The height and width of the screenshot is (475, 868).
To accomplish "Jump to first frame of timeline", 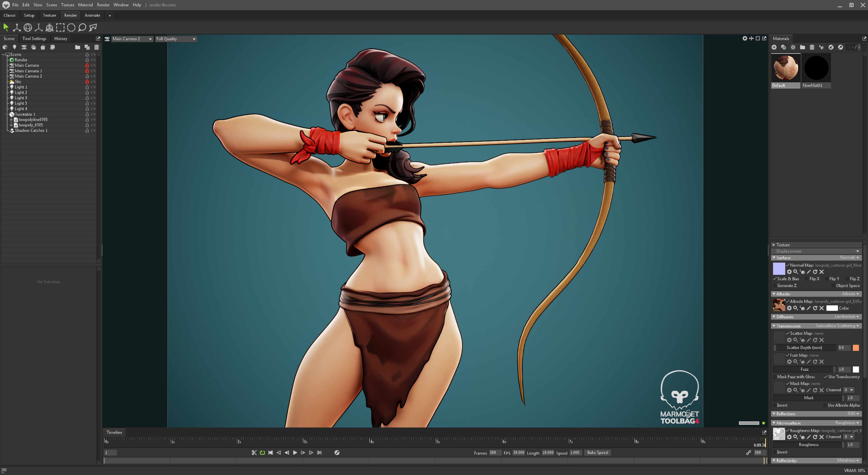I will pos(270,452).
